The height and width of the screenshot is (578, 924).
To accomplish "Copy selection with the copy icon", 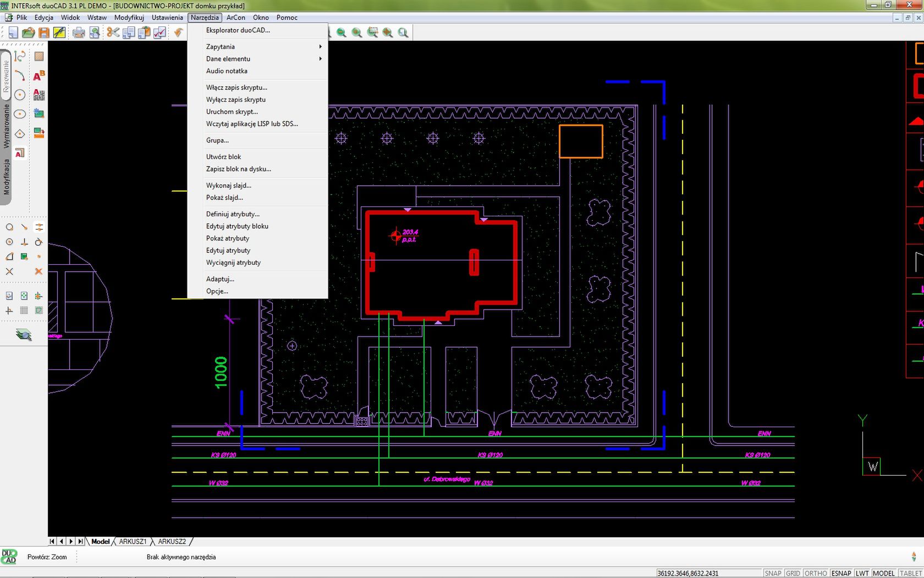I will pos(129,32).
